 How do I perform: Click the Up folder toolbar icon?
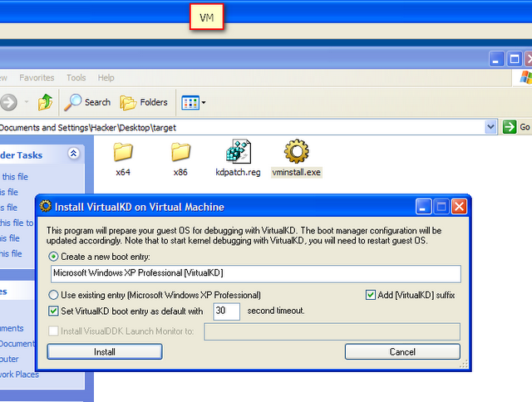coord(45,102)
